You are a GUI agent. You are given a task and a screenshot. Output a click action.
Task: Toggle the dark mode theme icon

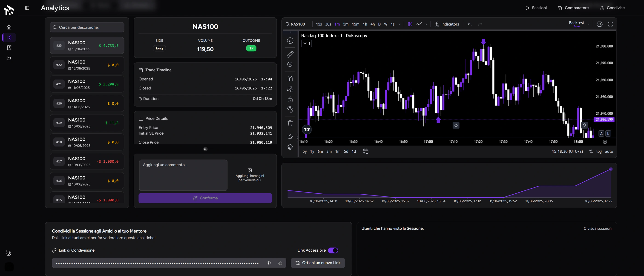pyautogui.click(x=9, y=253)
